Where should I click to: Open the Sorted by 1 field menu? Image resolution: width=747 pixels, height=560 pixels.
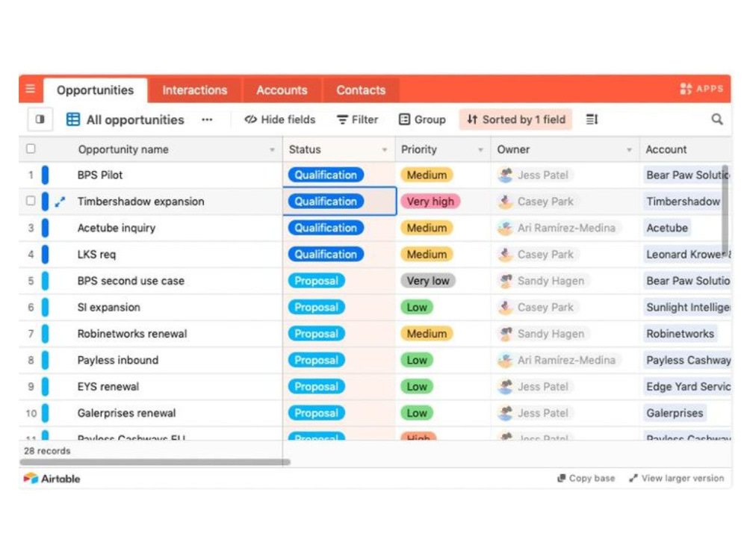(516, 119)
